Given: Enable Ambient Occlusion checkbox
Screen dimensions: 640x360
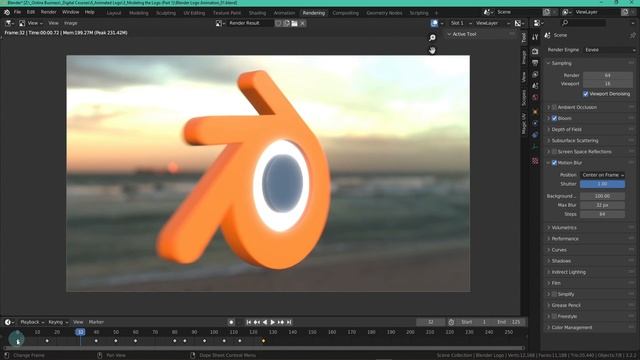Looking at the screenshot, I should click(x=554, y=107).
